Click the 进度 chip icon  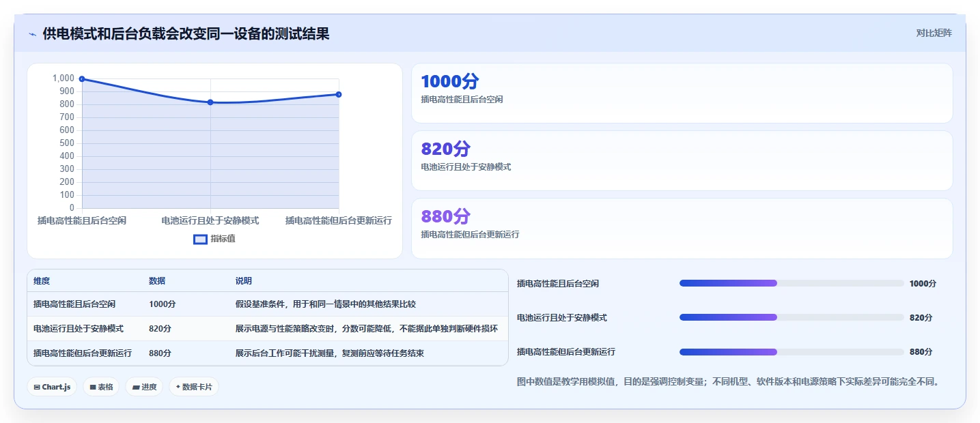pos(136,387)
